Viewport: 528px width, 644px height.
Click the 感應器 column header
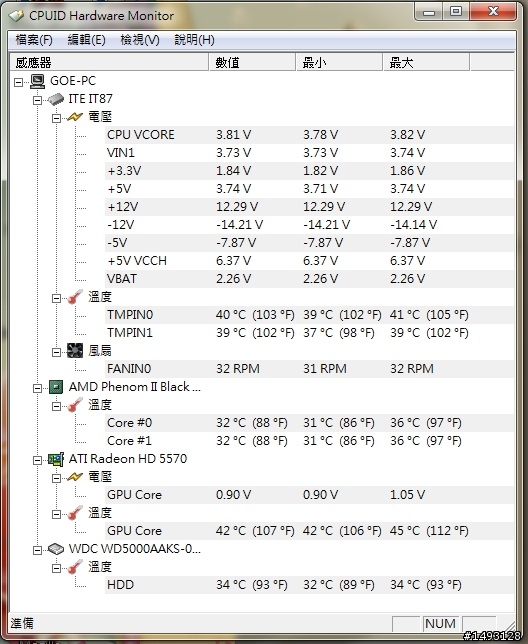pyautogui.click(x=109, y=62)
